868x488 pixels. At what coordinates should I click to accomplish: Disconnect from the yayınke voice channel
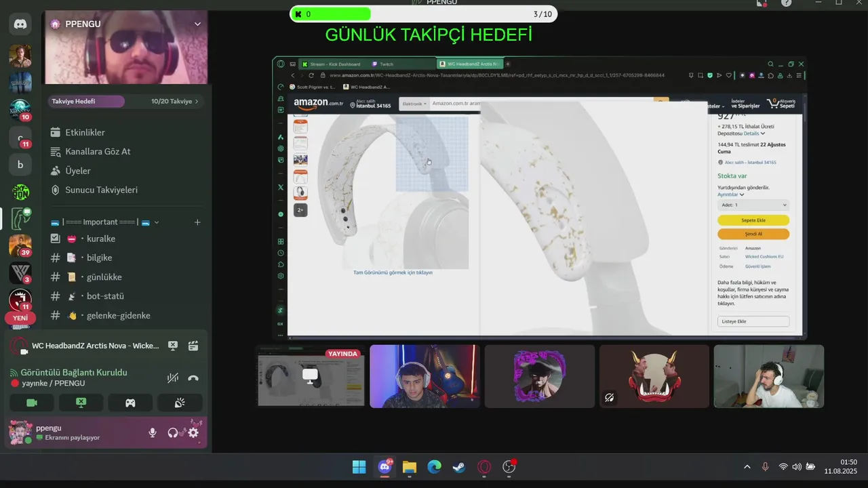(193, 378)
